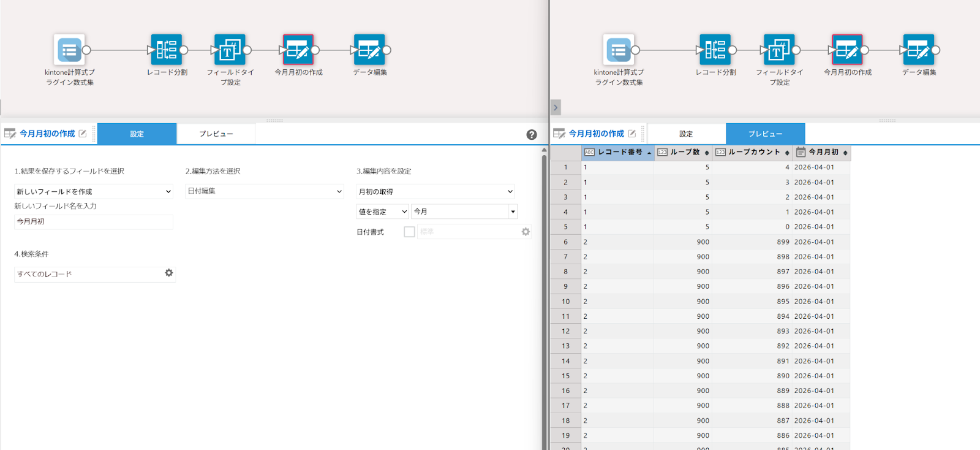
Task: Enable the 日付書式 checkbox
Action: (409, 232)
